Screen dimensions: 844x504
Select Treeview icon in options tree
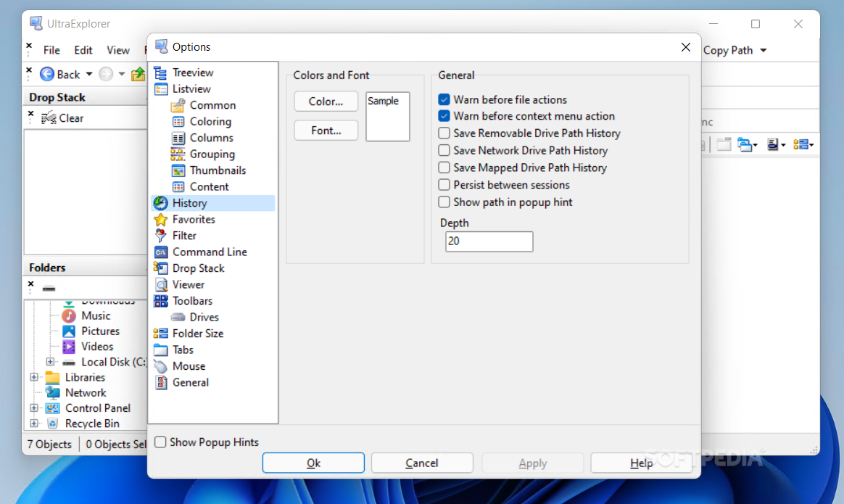[160, 73]
